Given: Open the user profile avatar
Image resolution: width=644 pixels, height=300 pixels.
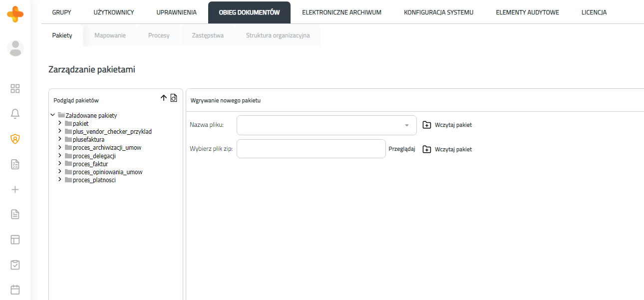Looking at the screenshot, I should point(15,48).
